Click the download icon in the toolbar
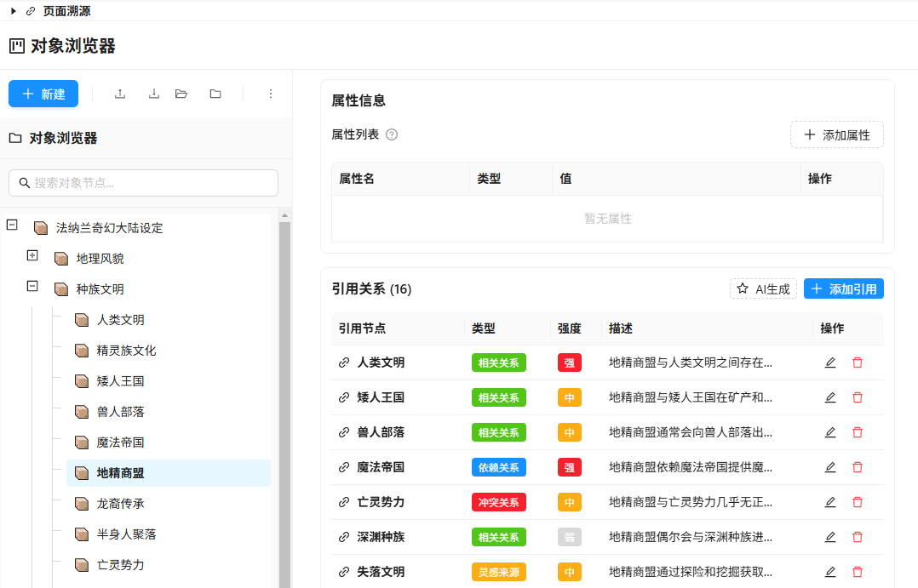Screen dimensions: 918x588 coord(154,94)
